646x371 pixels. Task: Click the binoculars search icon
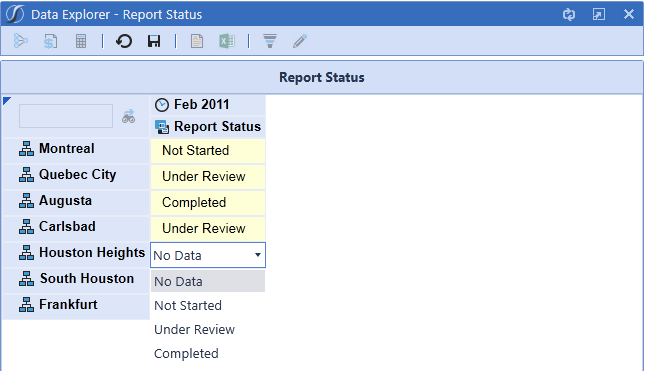point(129,116)
